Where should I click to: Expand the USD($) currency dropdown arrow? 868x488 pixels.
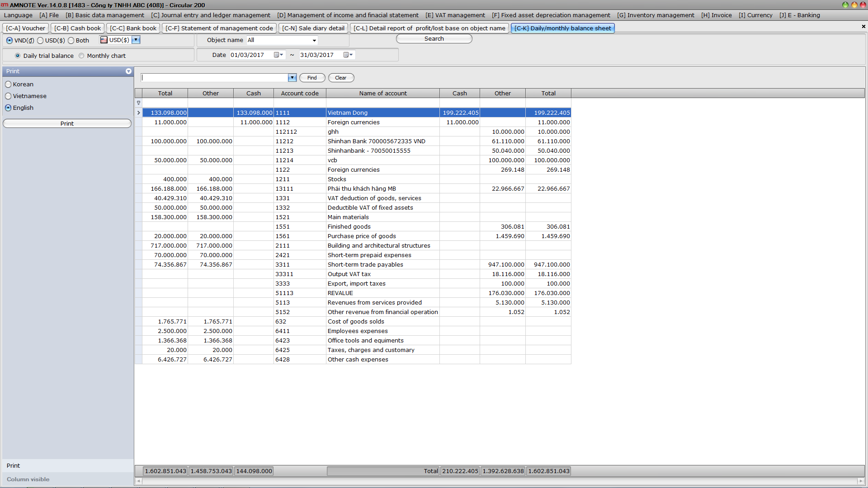pos(136,40)
